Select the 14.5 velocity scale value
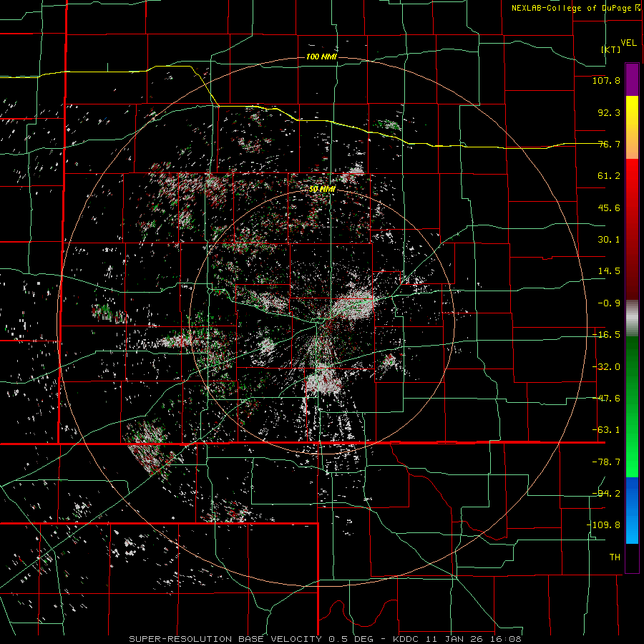This screenshot has width=644, height=644. point(609,271)
